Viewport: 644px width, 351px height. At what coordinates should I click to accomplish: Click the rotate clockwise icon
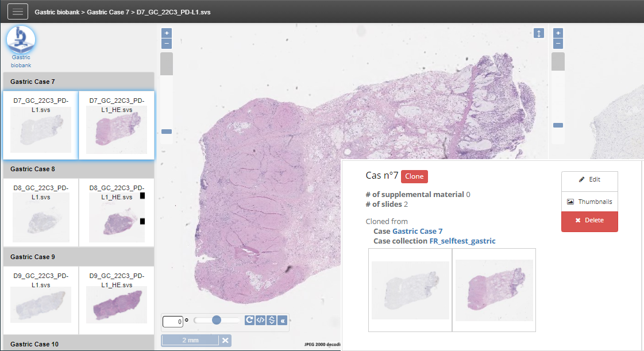coord(249,321)
